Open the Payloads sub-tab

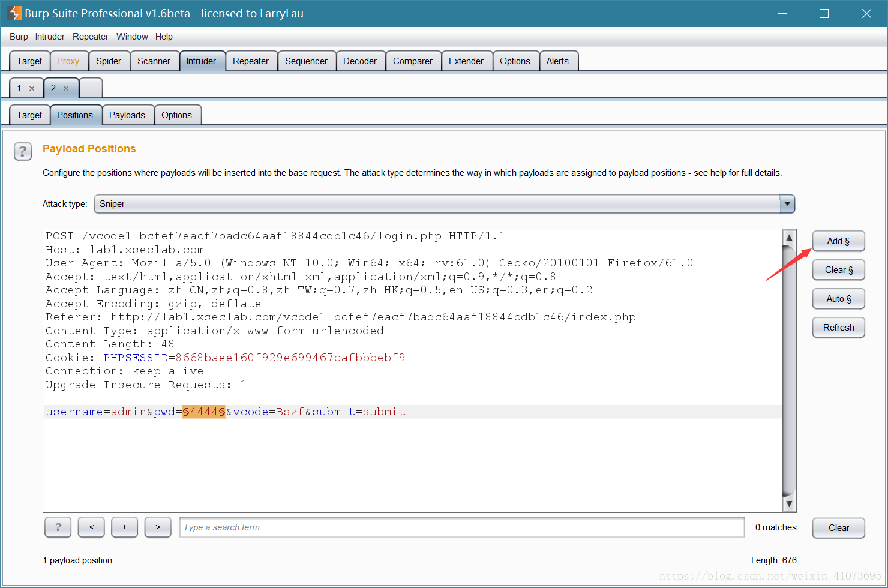[x=127, y=115]
